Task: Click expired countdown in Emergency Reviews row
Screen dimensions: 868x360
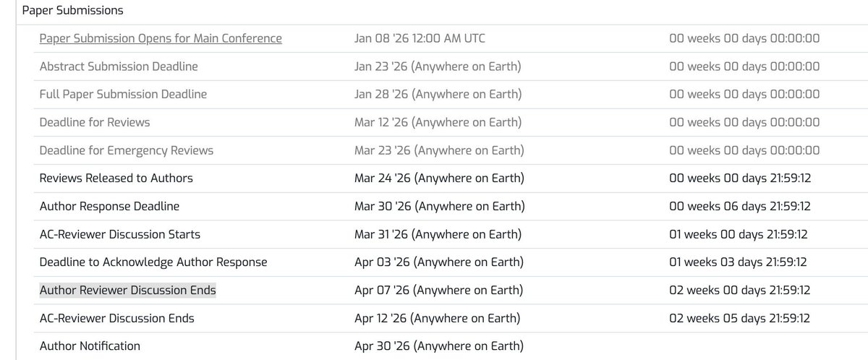Action: pos(744,150)
